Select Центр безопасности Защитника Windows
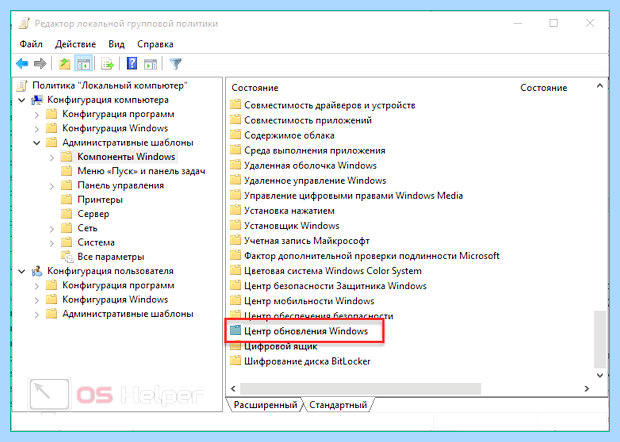The height and width of the screenshot is (442, 620). pyautogui.click(x=335, y=285)
